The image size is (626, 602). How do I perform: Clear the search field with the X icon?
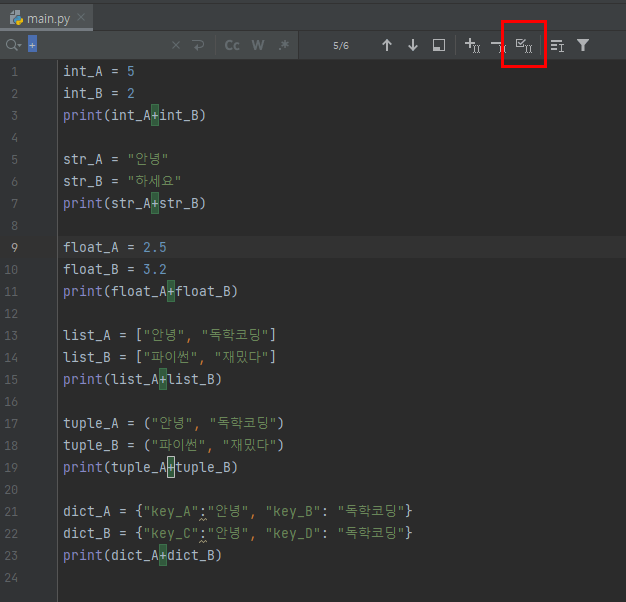[x=176, y=45]
